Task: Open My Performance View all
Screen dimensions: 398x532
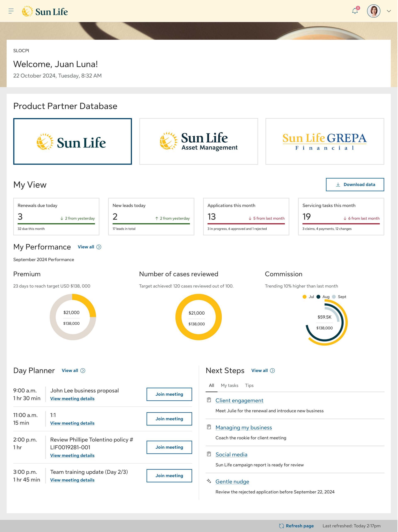Action: tap(86, 247)
